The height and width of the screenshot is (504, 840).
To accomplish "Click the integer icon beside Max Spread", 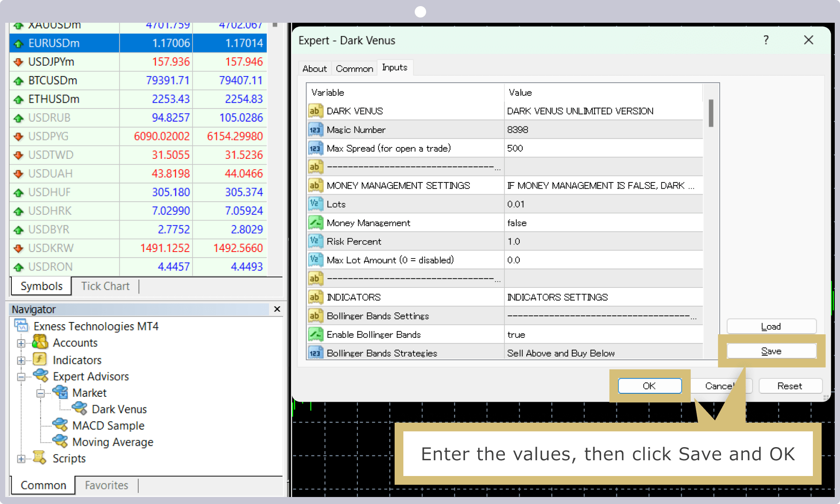I will (315, 148).
